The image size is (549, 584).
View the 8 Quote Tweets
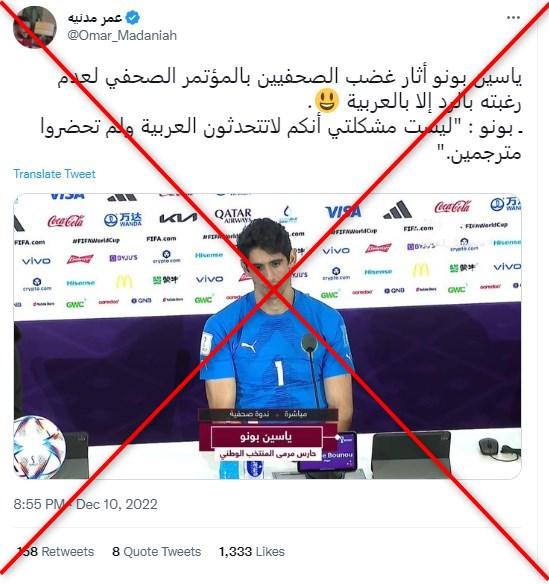(156, 552)
